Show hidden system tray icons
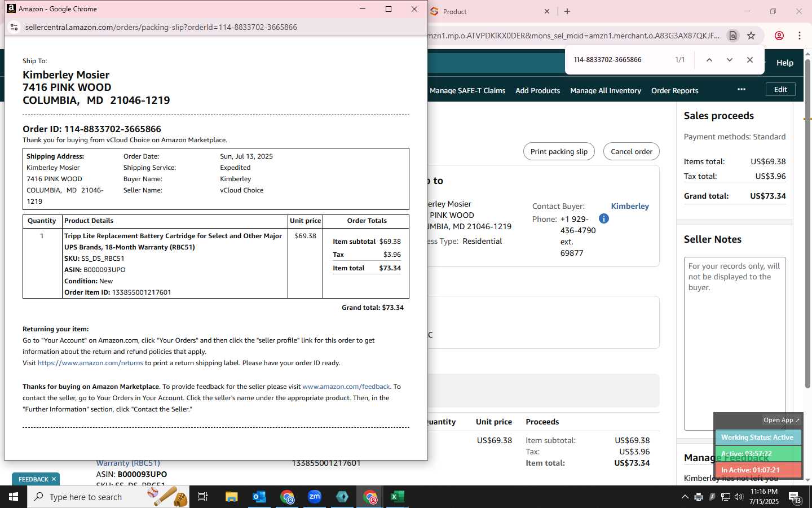This screenshot has height=508, width=812. click(685, 497)
